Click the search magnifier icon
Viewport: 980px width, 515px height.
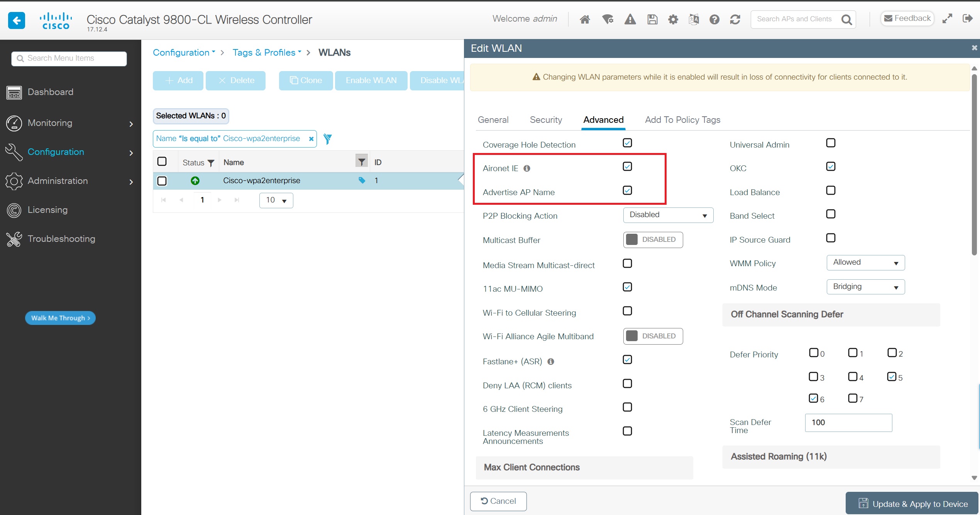tap(846, 19)
